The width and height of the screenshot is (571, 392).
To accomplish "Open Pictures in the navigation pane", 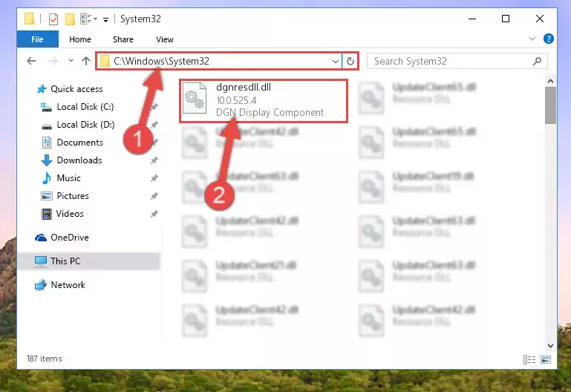I will coord(73,196).
